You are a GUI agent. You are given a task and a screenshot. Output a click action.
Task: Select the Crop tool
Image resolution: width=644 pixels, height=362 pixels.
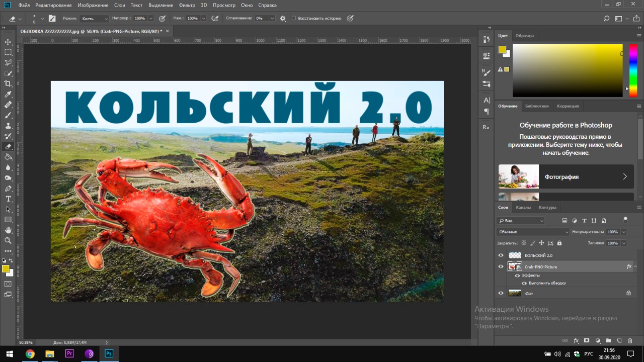pos(8,83)
